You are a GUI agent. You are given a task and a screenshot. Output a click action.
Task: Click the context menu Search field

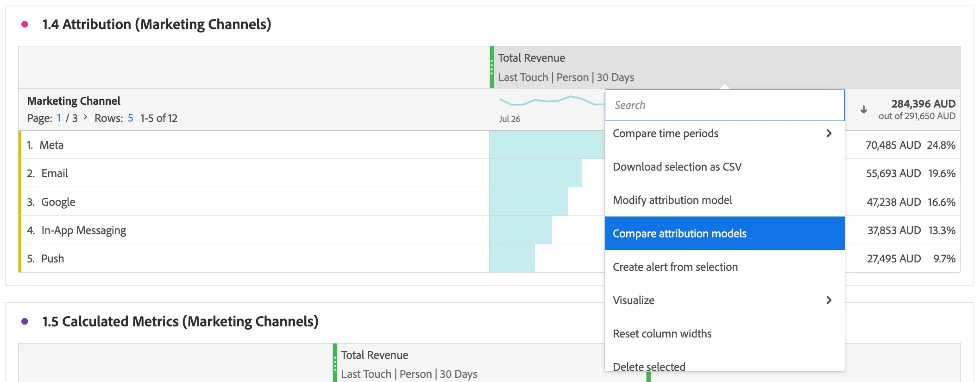(724, 105)
